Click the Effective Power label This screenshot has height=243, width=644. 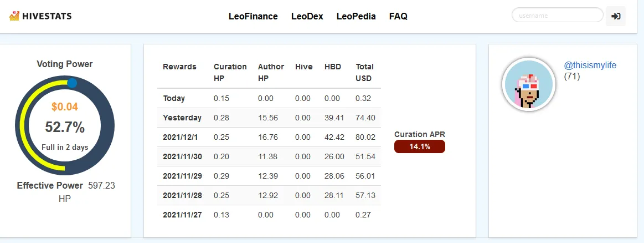[x=50, y=185]
